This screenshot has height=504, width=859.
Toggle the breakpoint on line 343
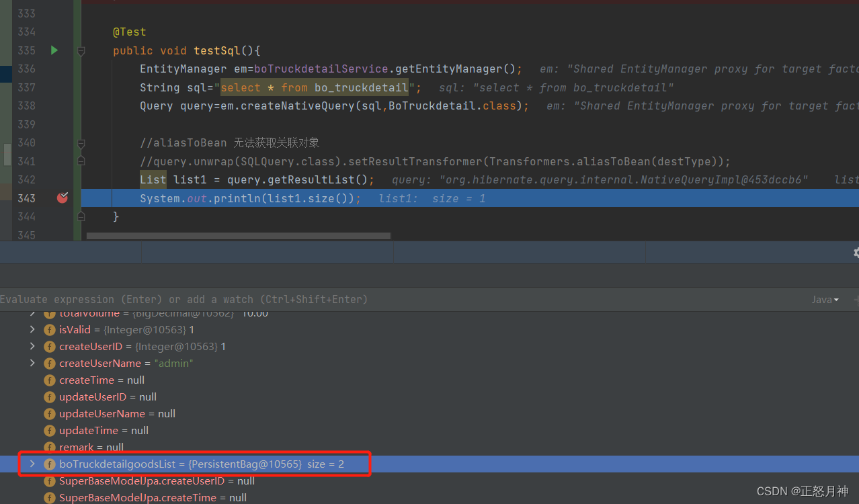coord(63,198)
